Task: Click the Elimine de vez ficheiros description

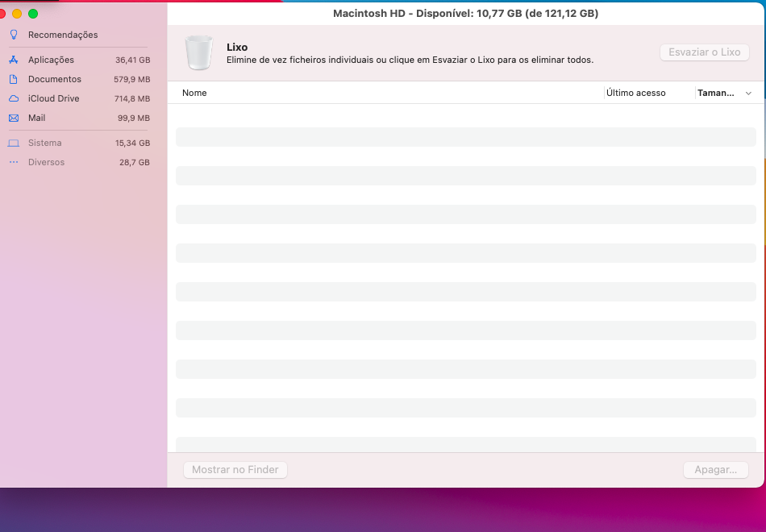Action: coord(410,60)
